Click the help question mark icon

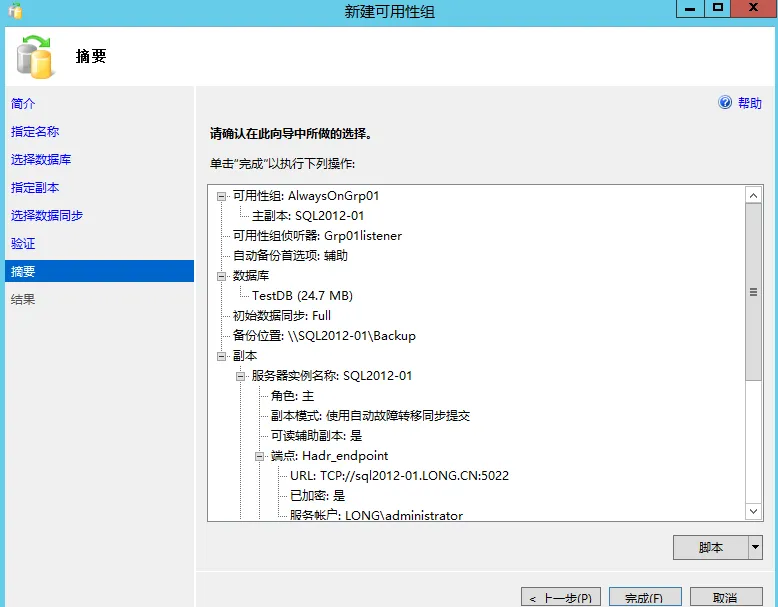click(725, 102)
